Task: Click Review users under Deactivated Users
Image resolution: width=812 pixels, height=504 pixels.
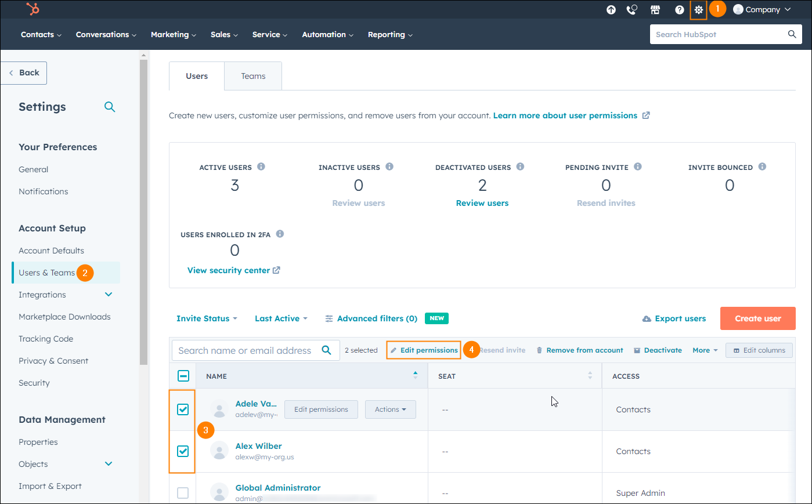Action: pyautogui.click(x=482, y=203)
